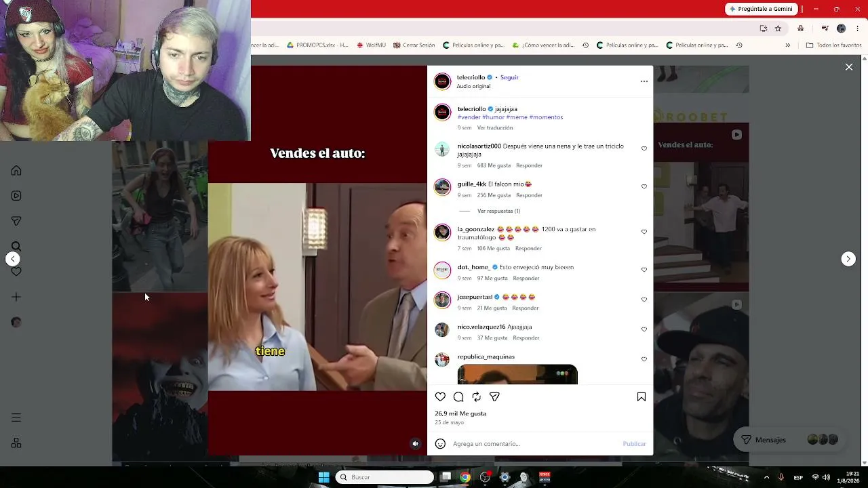
Task: Click the comment bubble icon under the post
Action: coord(458,397)
